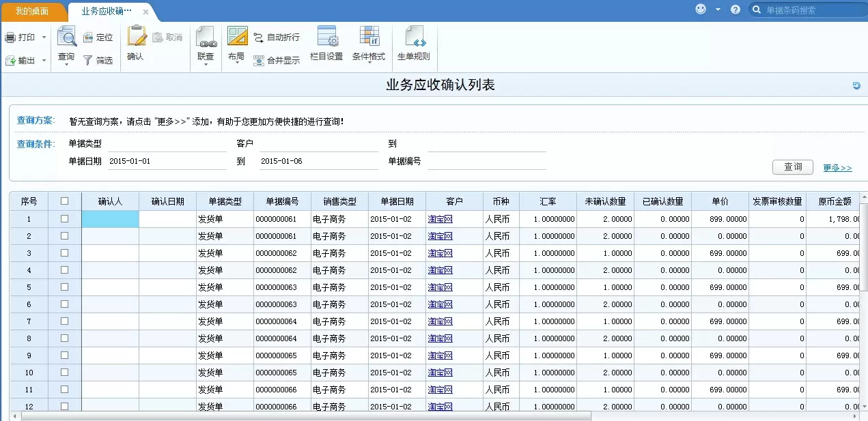Image resolution: width=868 pixels, height=421 pixels.
Task: Open 淘宝网 link in row 4
Action: [440, 270]
